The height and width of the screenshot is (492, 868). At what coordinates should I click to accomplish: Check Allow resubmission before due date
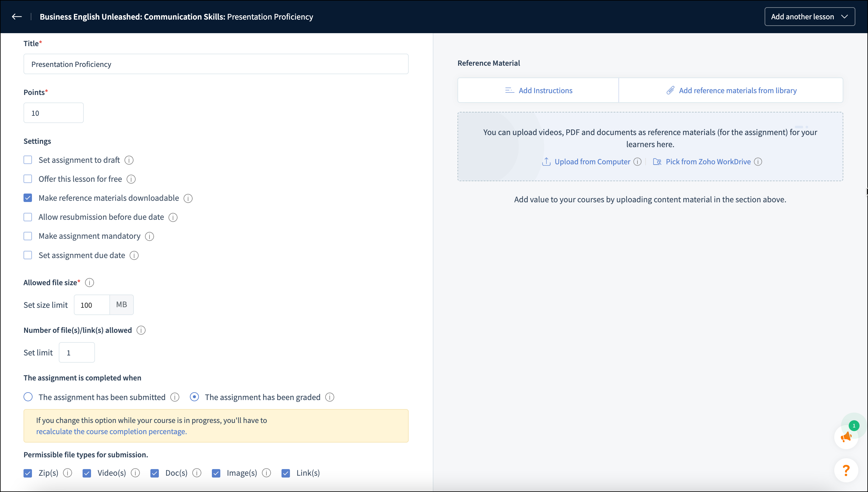[x=28, y=217]
